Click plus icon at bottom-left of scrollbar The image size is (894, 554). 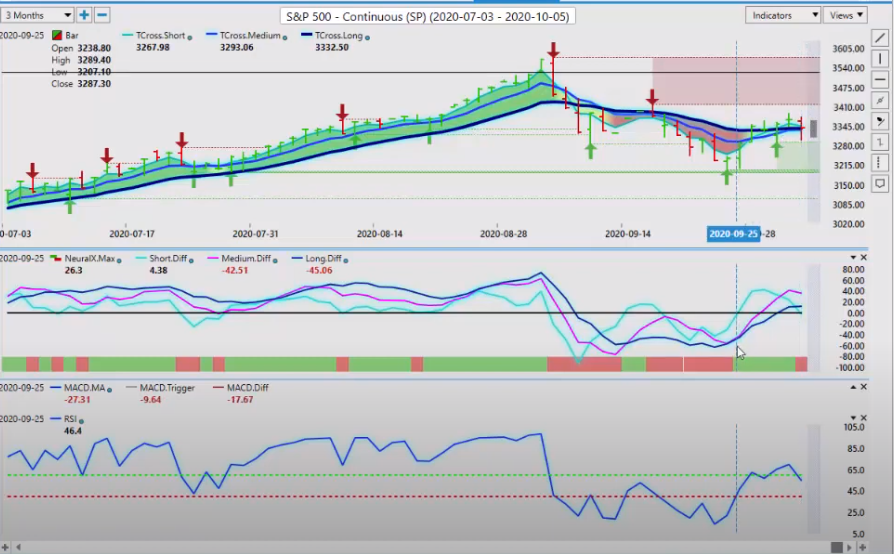(5, 547)
